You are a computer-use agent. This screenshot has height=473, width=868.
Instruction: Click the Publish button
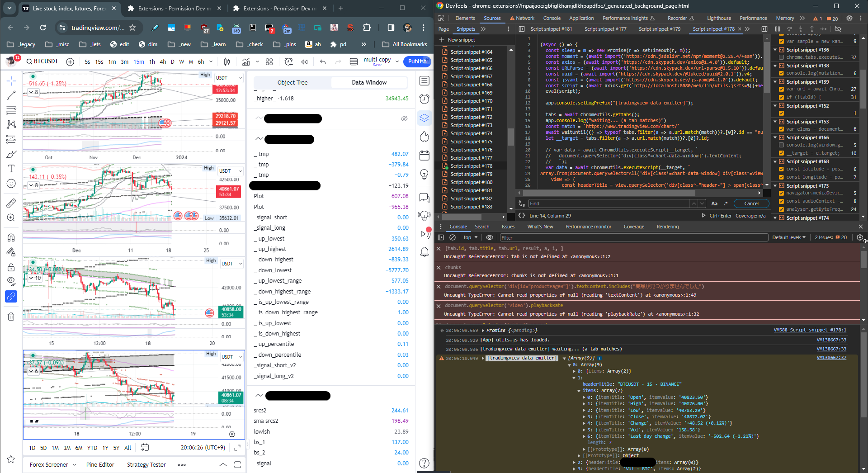click(416, 61)
